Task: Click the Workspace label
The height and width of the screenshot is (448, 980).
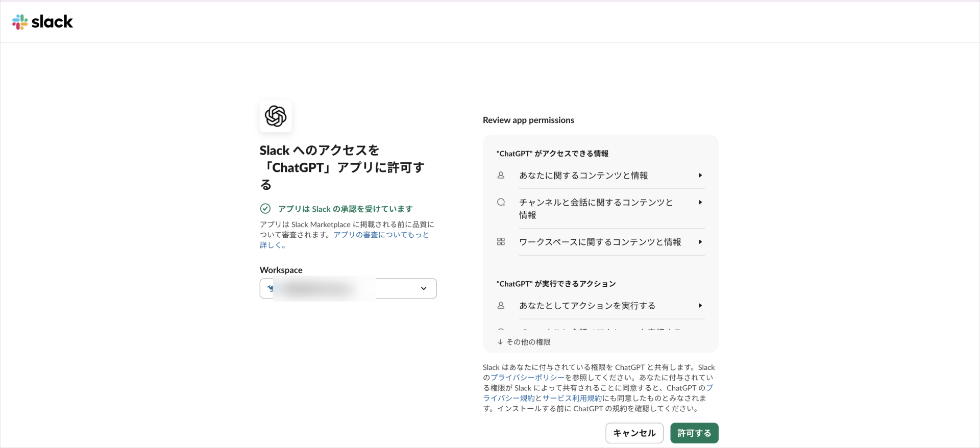Action: point(281,270)
